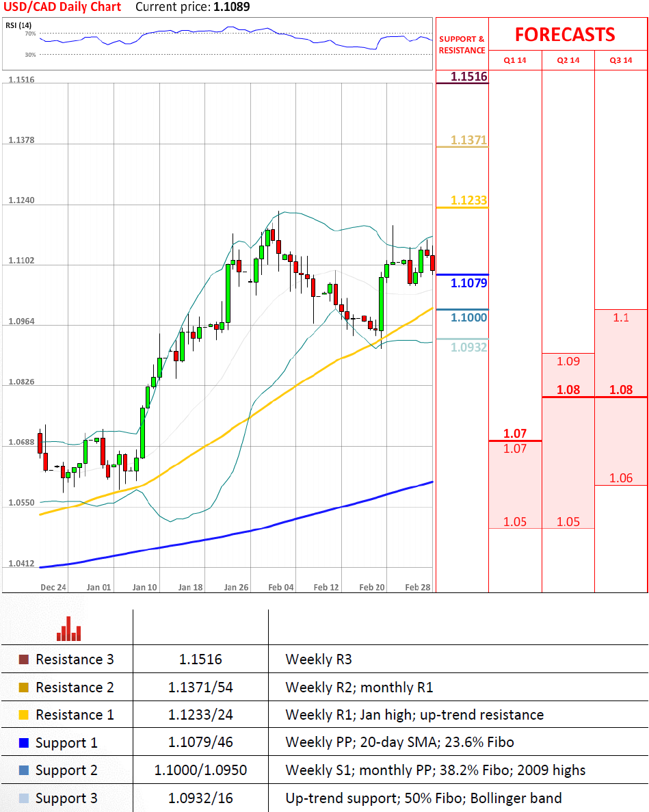Click the 1.1079 support level marker
Screen dimensions: 649x812
469,283
